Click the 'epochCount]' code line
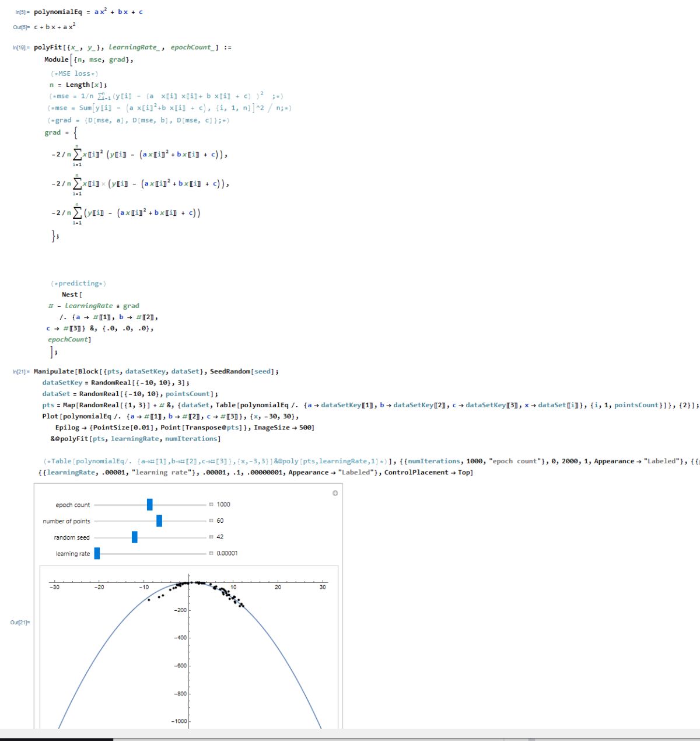Screen dimensions: 700x741 (x=69, y=340)
